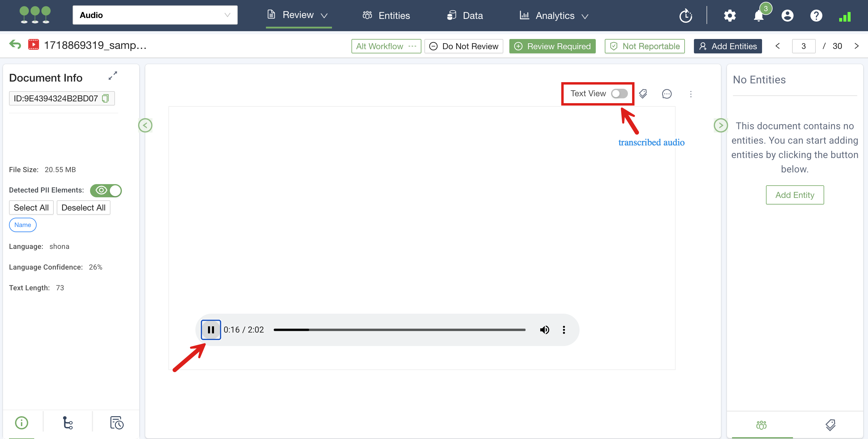Mark document as Review Required
The image size is (868, 439).
(552, 46)
